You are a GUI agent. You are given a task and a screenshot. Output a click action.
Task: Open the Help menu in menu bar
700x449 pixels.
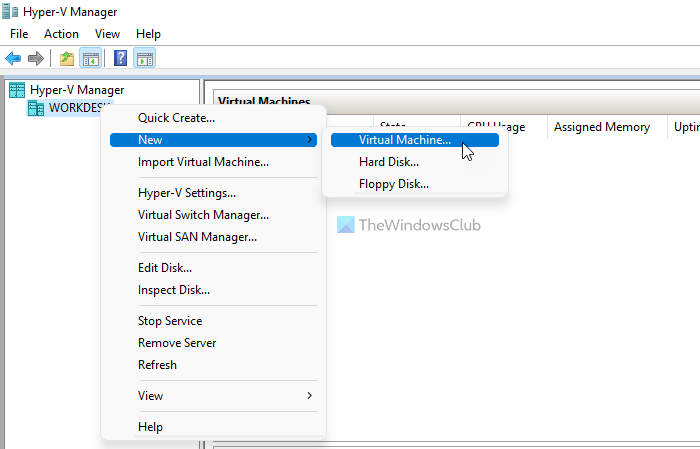click(x=148, y=34)
